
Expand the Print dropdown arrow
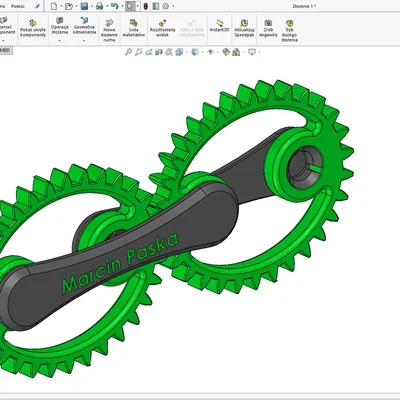(107, 6)
